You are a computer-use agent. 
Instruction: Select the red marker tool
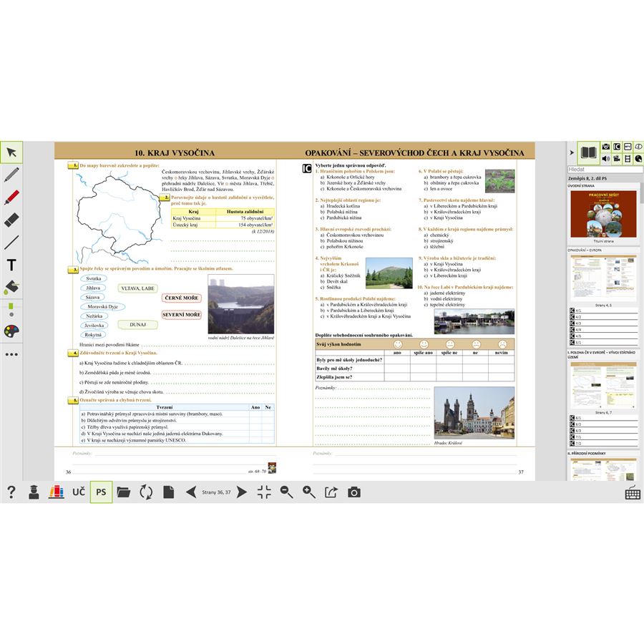[x=11, y=197]
